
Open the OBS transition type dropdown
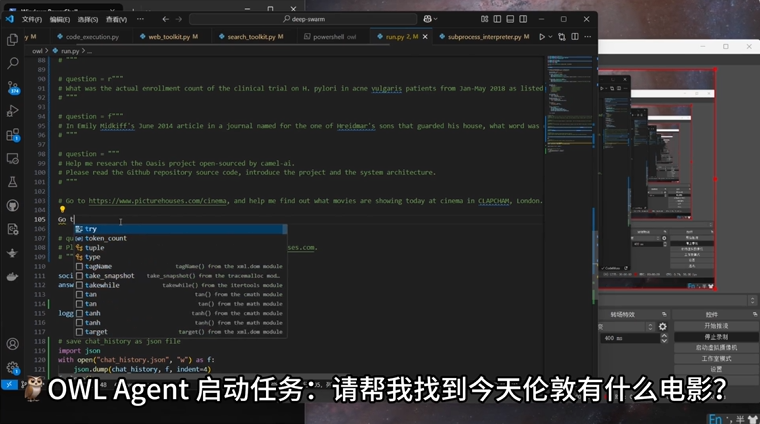(627, 327)
